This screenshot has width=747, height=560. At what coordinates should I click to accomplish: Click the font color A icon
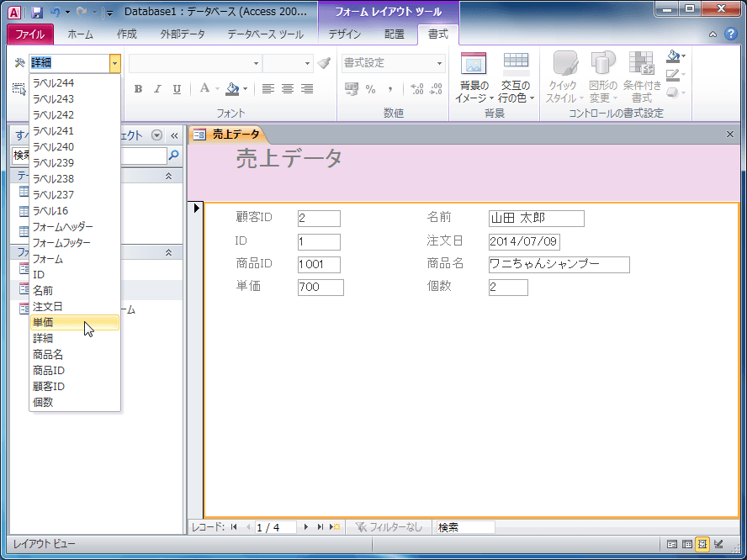pyautogui.click(x=204, y=88)
